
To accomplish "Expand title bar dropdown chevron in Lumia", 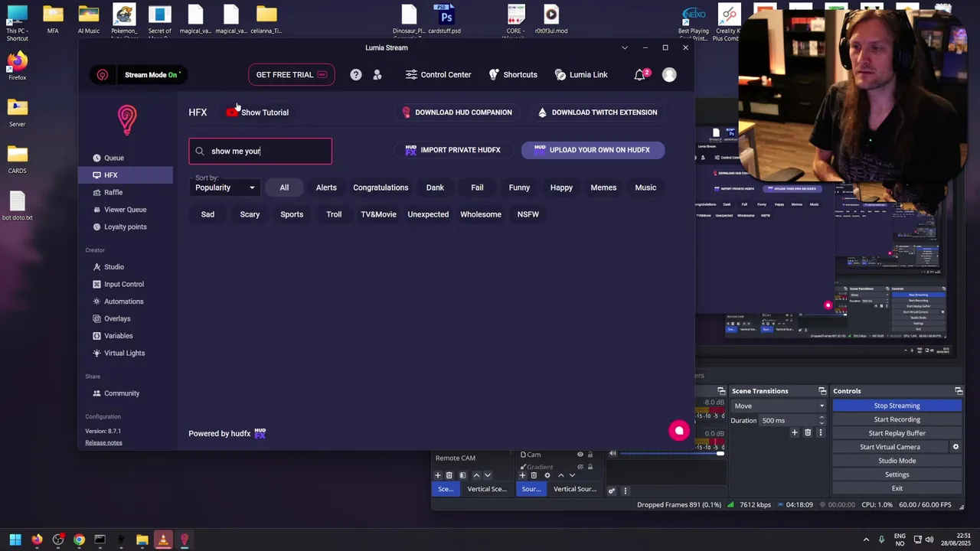I will [x=625, y=47].
